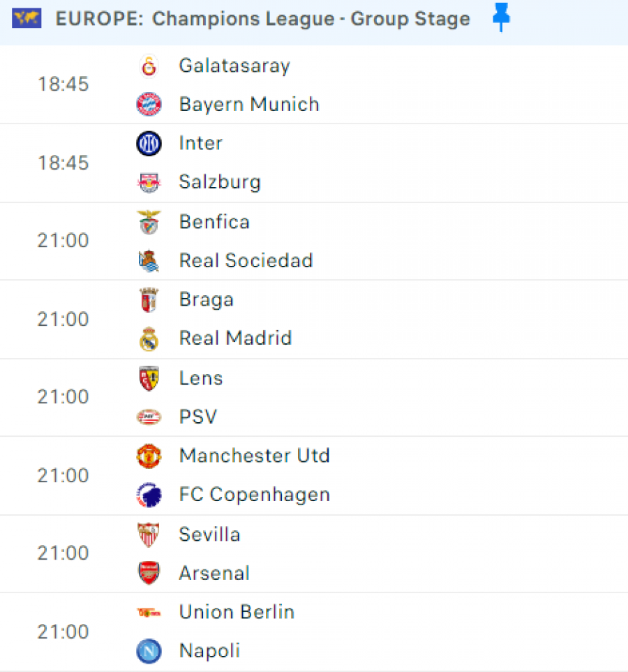Select the Arsenal team name

tap(214, 574)
